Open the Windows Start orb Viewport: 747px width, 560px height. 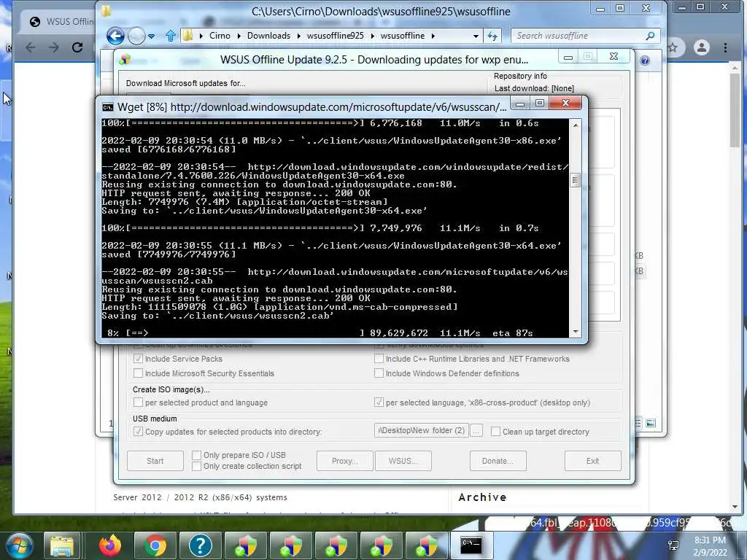(18, 545)
